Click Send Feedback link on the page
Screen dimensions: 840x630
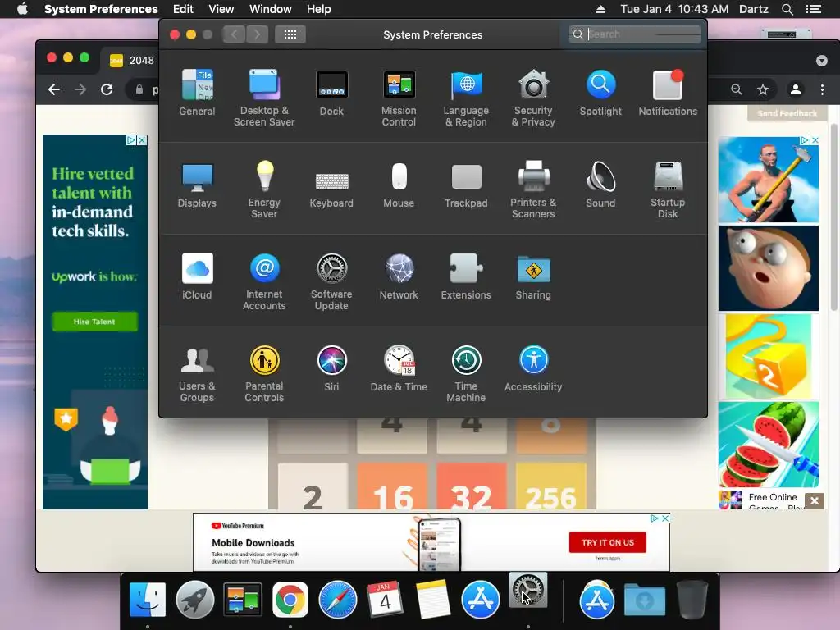point(787,113)
